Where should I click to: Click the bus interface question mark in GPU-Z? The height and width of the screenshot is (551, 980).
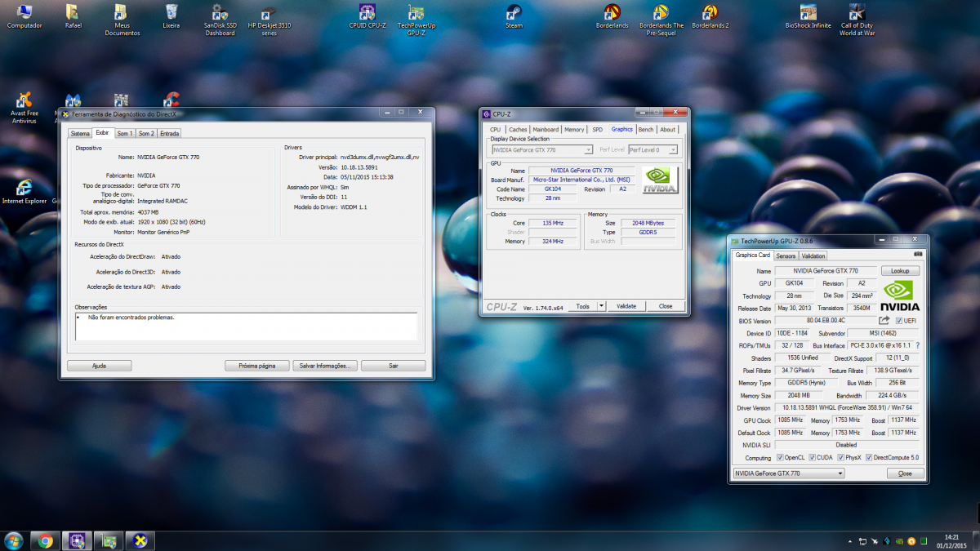click(x=917, y=346)
